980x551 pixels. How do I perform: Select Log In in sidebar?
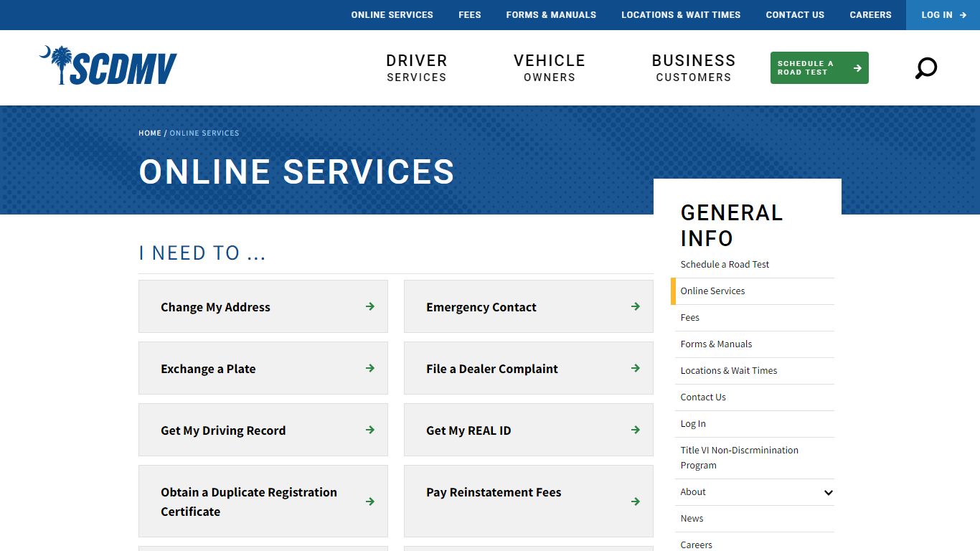click(693, 423)
